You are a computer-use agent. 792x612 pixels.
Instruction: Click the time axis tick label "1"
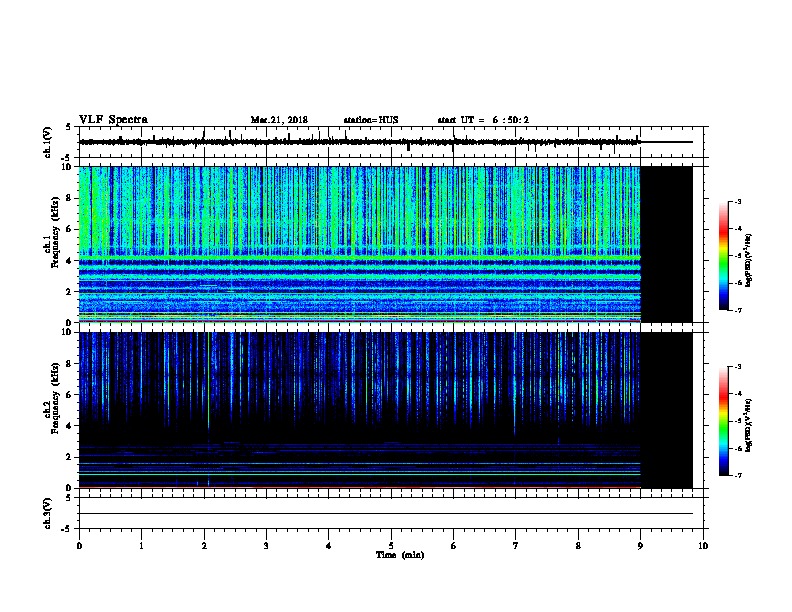point(141,546)
